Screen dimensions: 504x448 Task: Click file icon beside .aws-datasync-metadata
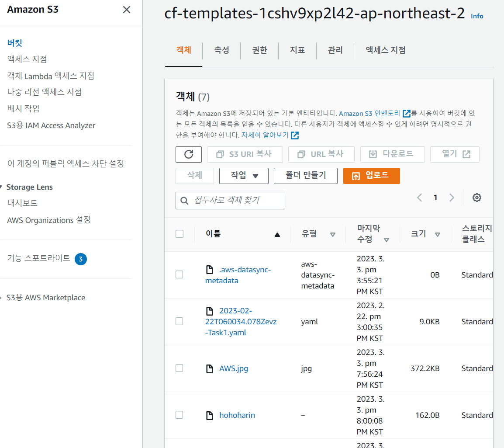pos(210,270)
